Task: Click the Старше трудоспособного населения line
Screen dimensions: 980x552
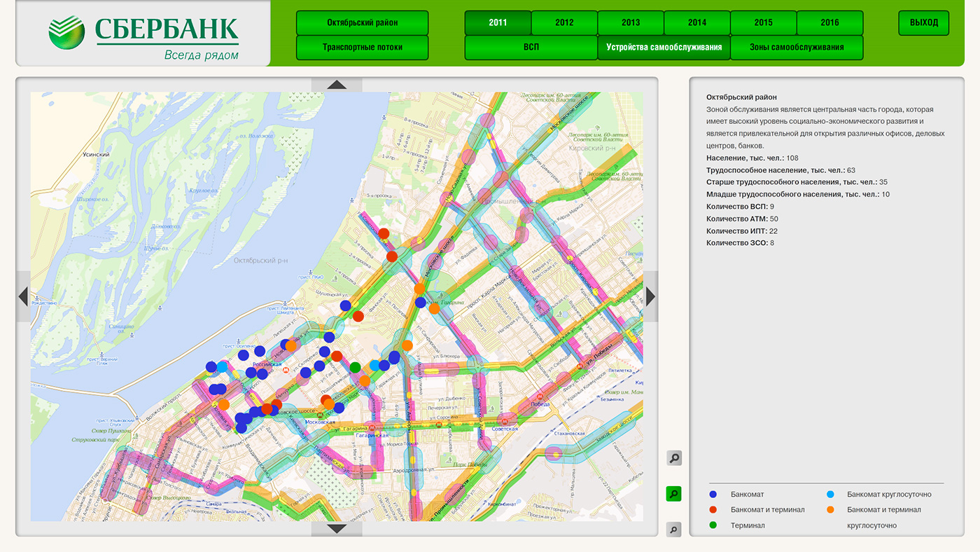Action: tap(797, 182)
